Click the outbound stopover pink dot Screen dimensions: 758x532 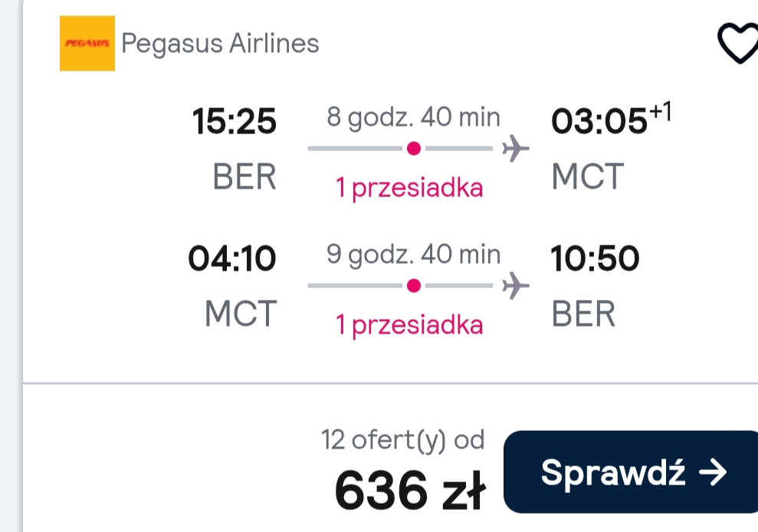414,149
